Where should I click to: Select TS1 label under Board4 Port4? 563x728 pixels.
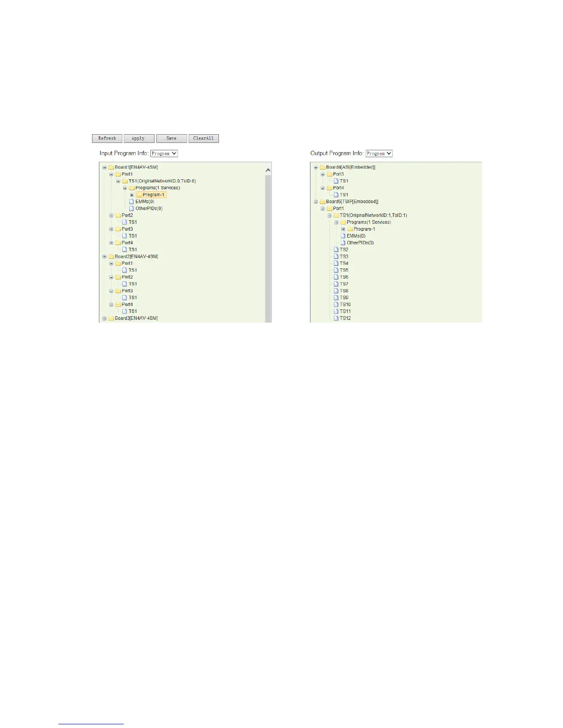344,195
